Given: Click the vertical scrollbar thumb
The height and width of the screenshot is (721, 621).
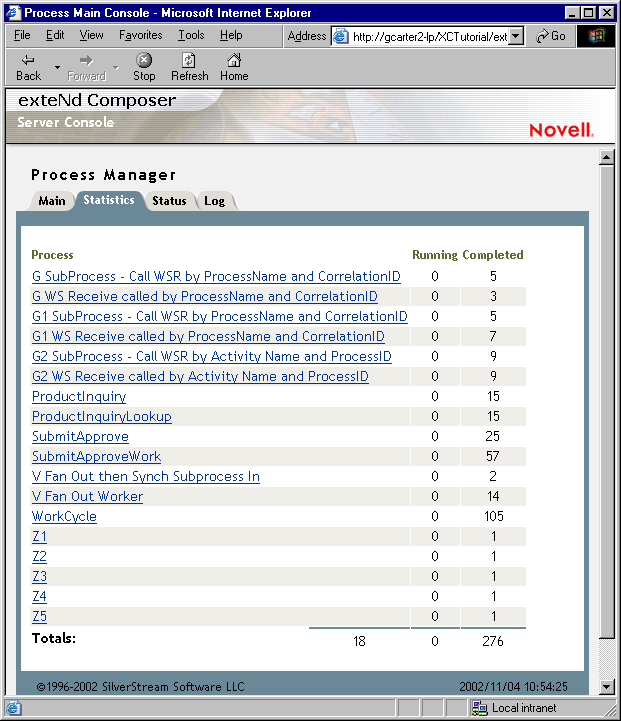Looking at the screenshot, I should pos(607,402).
